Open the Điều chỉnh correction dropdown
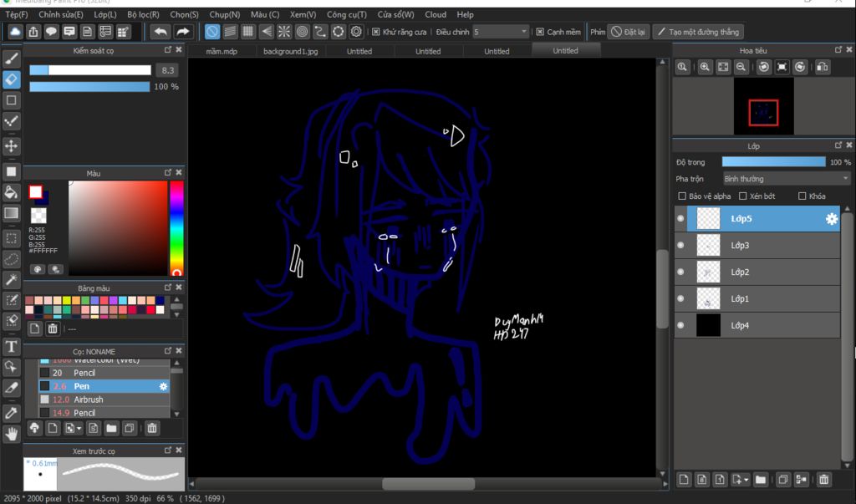 click(501, 32)
